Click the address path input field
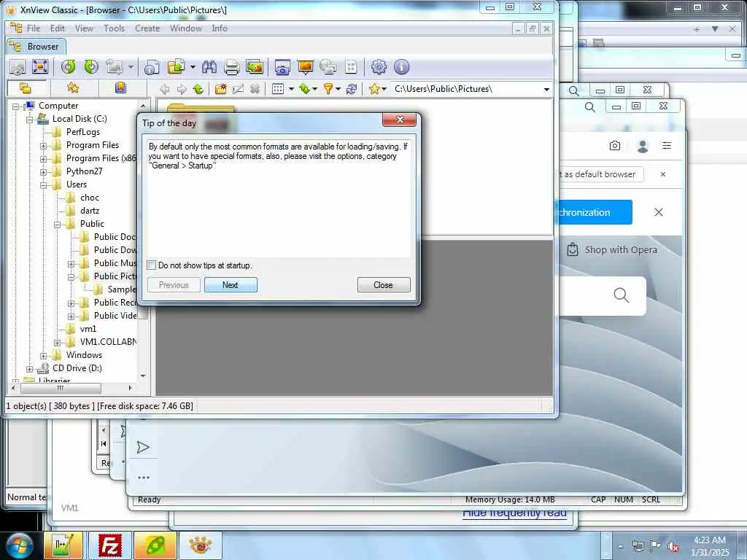The image size is (747, 560). 467,89
